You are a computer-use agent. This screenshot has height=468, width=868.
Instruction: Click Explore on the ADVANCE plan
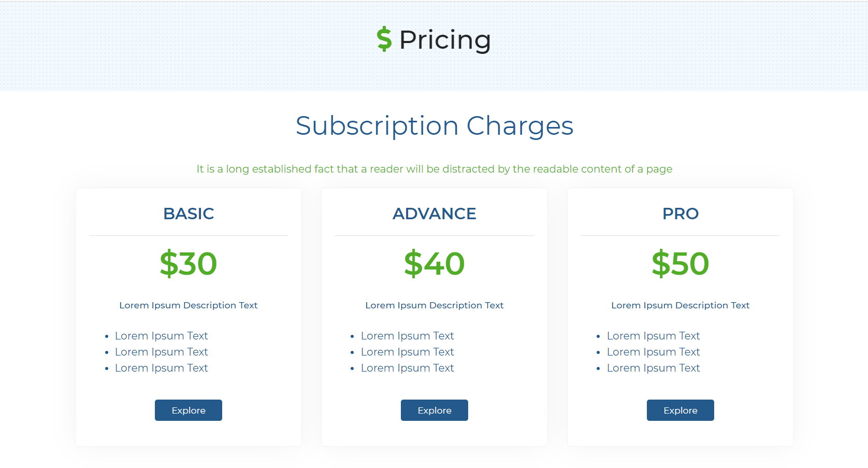(434, 410)
